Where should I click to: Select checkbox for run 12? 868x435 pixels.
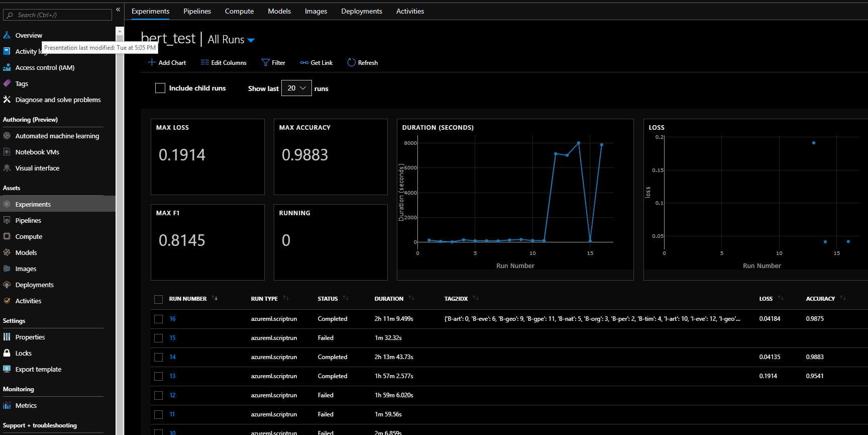(158, 395)
